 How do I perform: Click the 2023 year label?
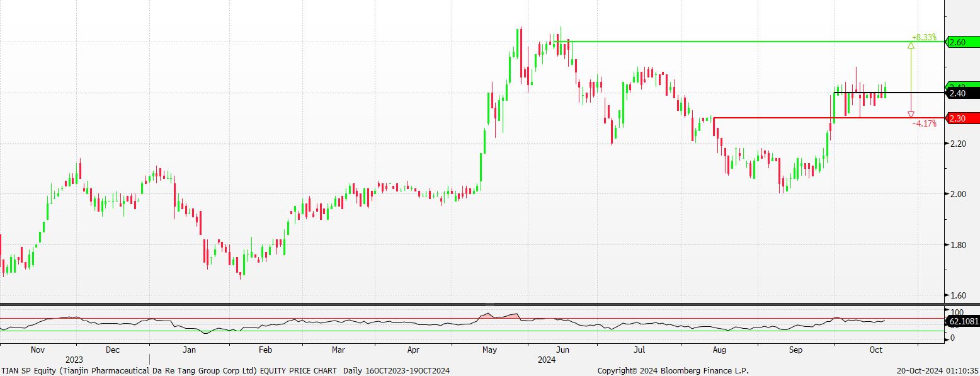coord(74,360)
